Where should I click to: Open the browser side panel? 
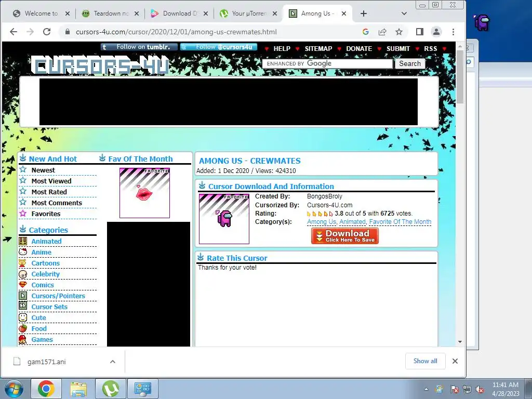pyautogui.click(x=420, y=32)
